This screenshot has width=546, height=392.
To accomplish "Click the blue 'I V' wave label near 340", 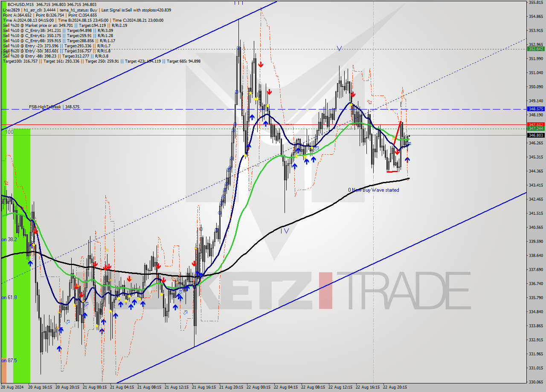I will point(285,231).
